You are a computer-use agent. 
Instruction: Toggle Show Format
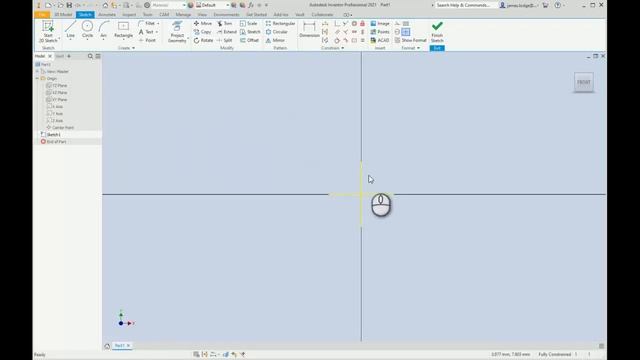point(411,40)
